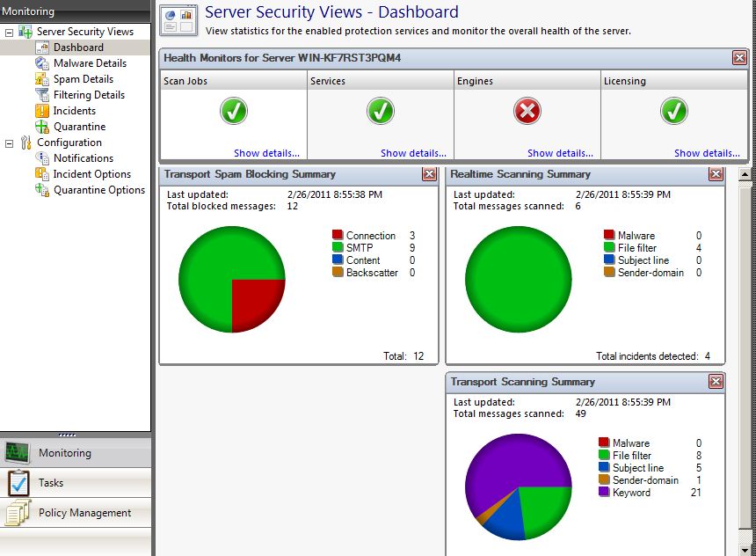Select Notifications under Configuration

(x=83, y=158)
